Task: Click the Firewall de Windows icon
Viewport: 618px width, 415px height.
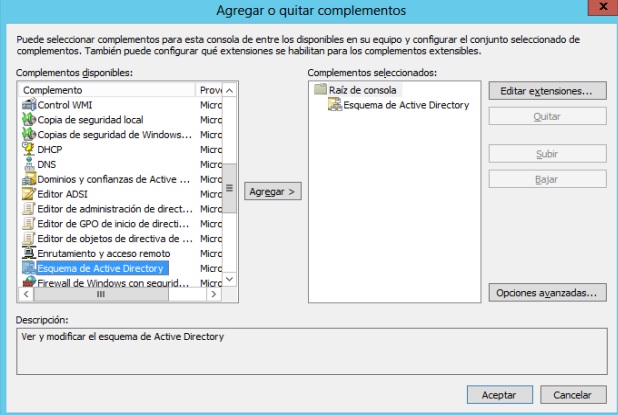Action: [x=29, y=283]
